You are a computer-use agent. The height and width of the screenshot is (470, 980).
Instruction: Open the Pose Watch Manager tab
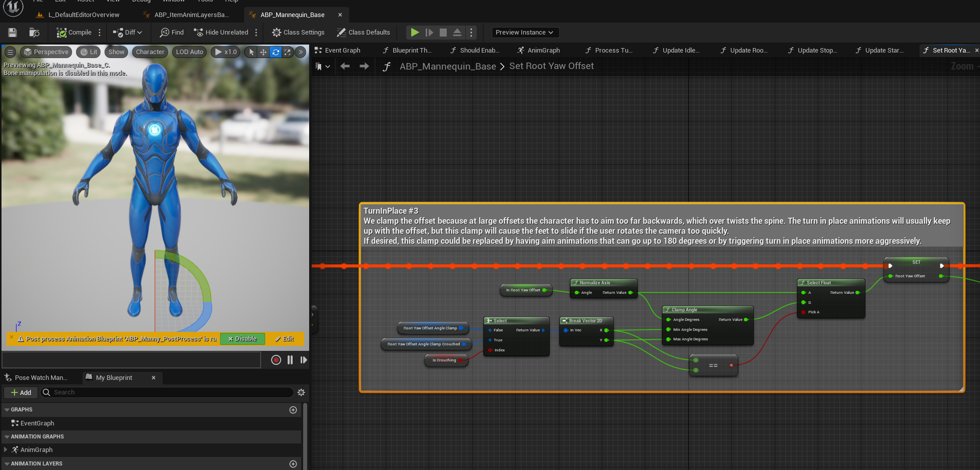36,378
